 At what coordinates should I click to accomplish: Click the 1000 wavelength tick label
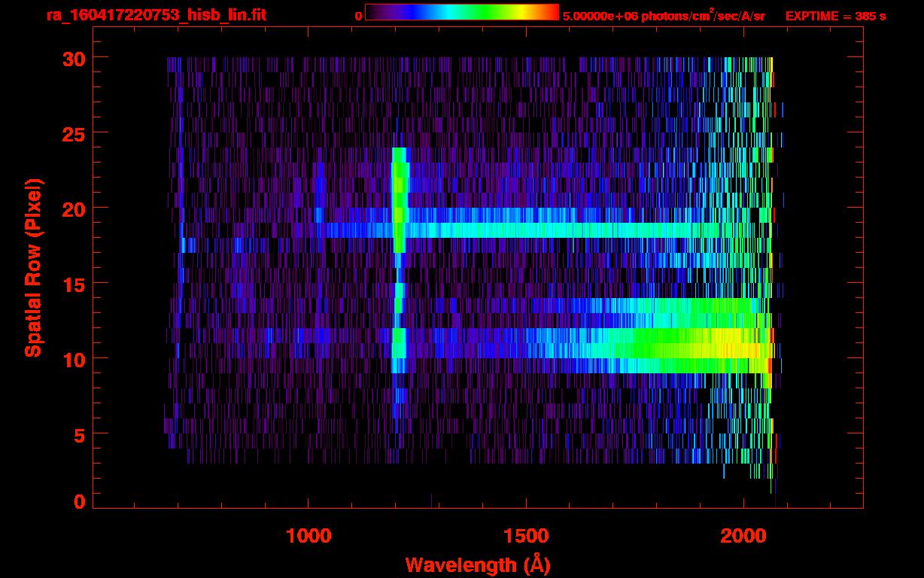click(x=309, y=536)
